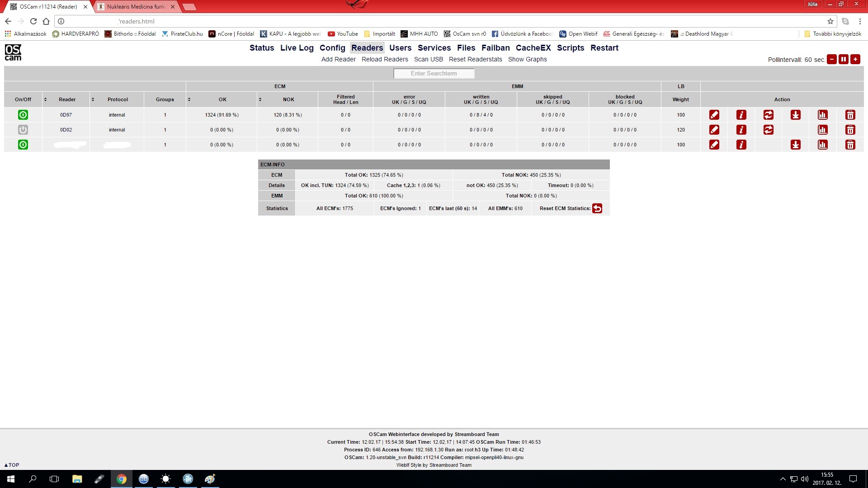Click download icon in 0D97 row

(796, 115)
